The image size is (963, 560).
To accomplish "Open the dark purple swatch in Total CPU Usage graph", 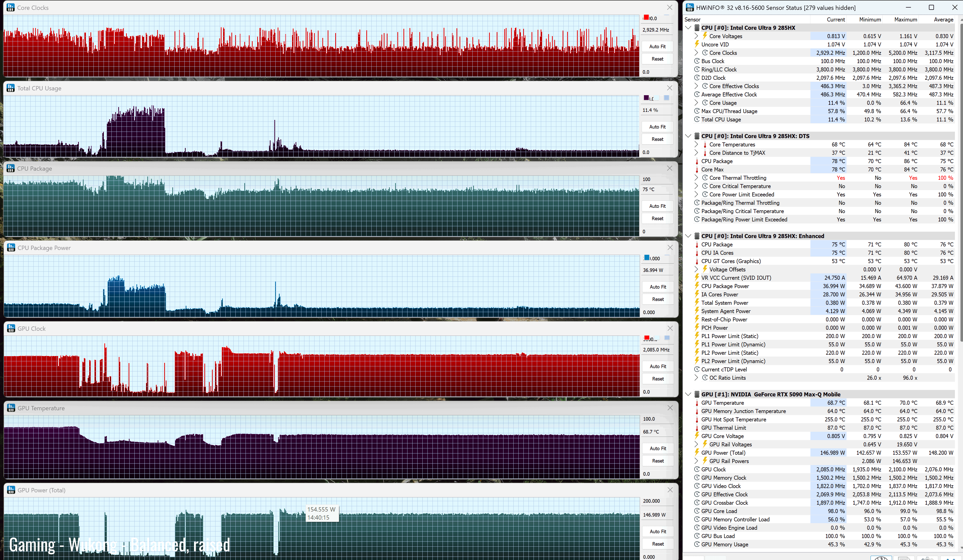I will [x=646, y=98].
